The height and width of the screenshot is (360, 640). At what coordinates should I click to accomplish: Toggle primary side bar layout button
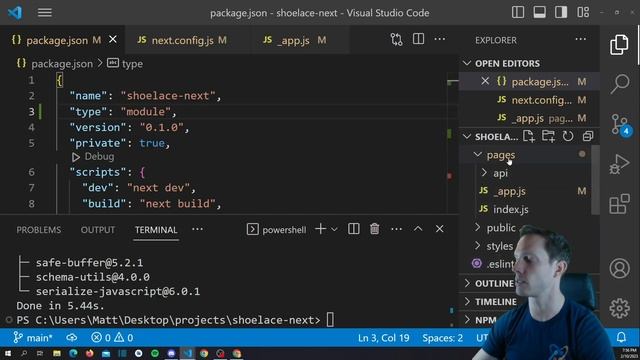[x=518, y=12]
